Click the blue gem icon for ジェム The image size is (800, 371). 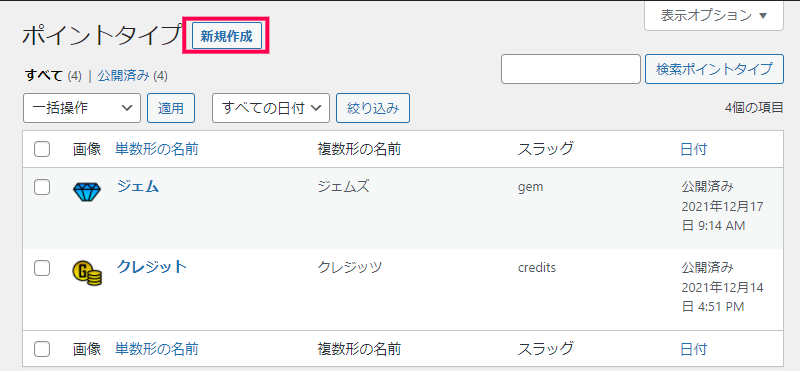(87, 192)
